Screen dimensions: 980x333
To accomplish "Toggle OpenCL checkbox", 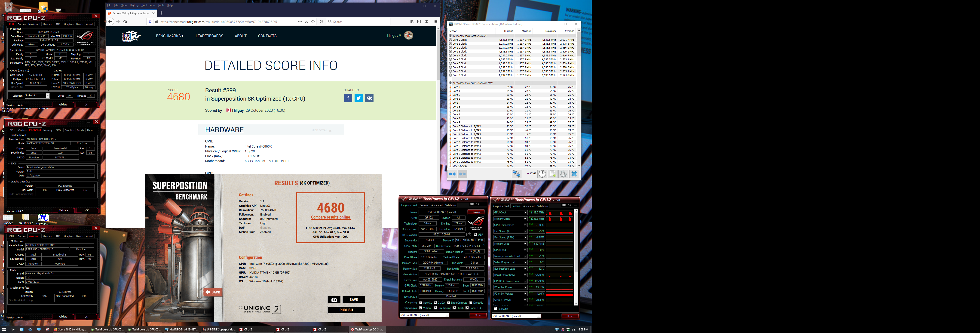I will pyautogui.click(x=420, y=303).
